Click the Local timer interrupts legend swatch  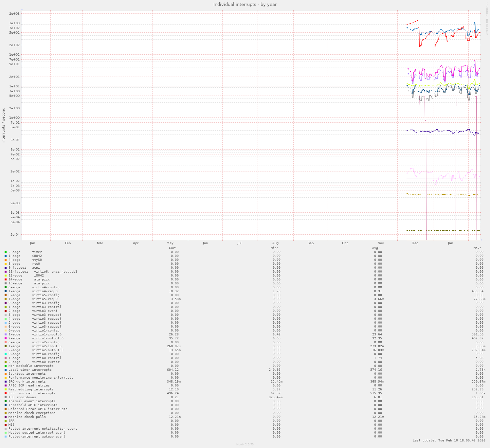[x=6, y=370]
